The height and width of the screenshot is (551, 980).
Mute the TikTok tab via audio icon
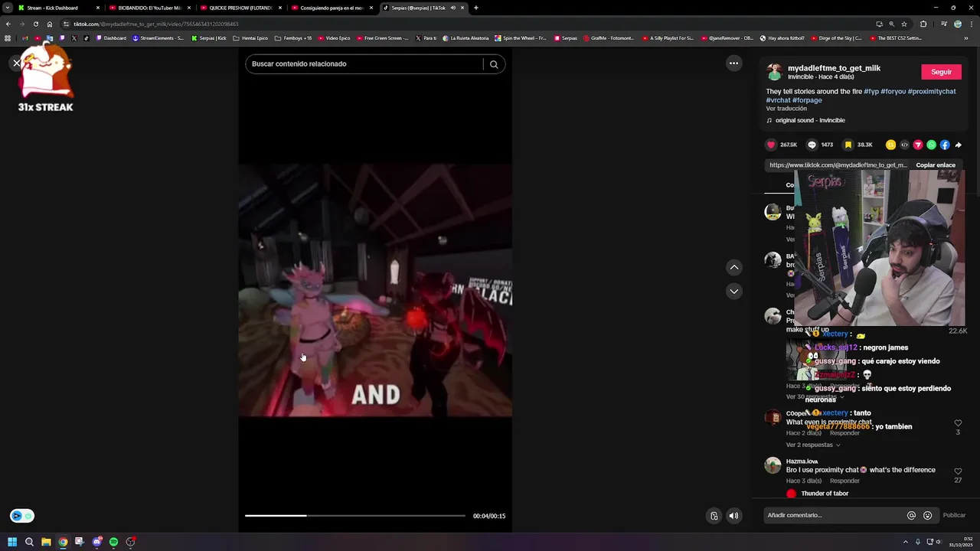point(453,8)
